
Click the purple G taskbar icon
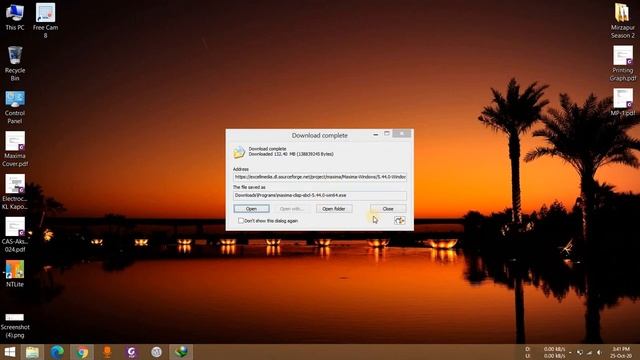point(131,352)
